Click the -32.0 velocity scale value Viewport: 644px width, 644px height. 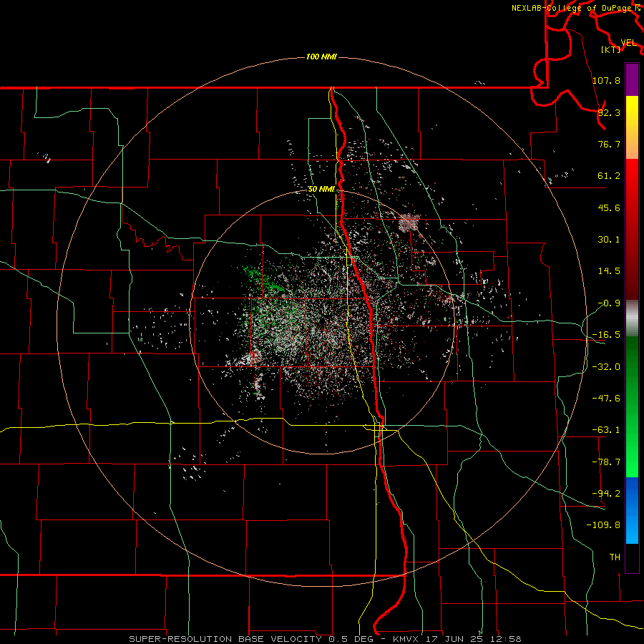pos(606,367)
